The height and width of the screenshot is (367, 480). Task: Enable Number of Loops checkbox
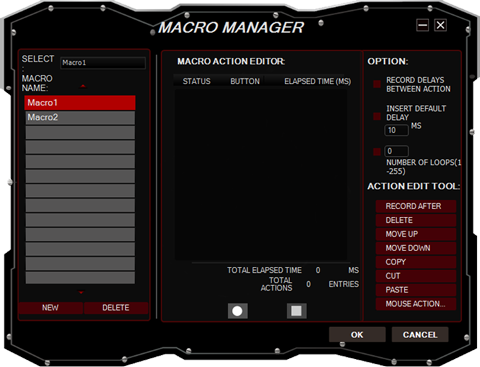377,152
